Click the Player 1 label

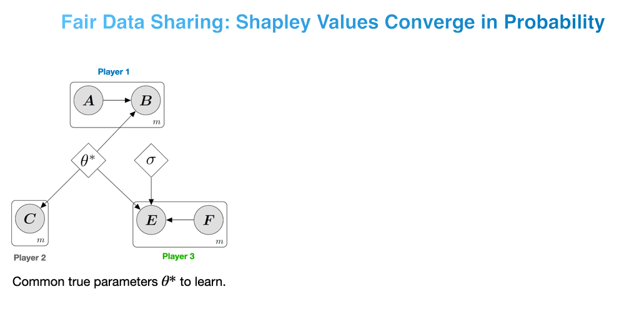(114, 72)
